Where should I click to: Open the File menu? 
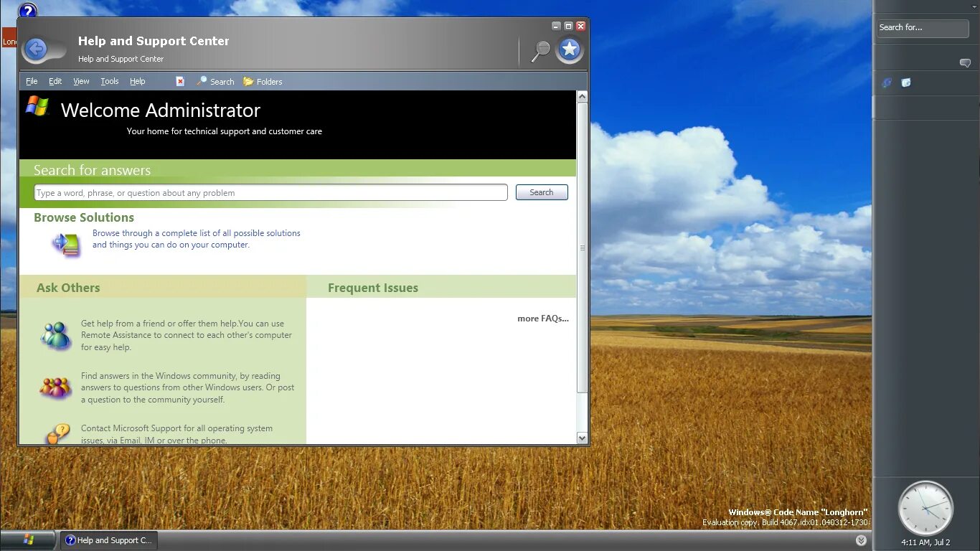pyautogui.click(x=32, y=81)
